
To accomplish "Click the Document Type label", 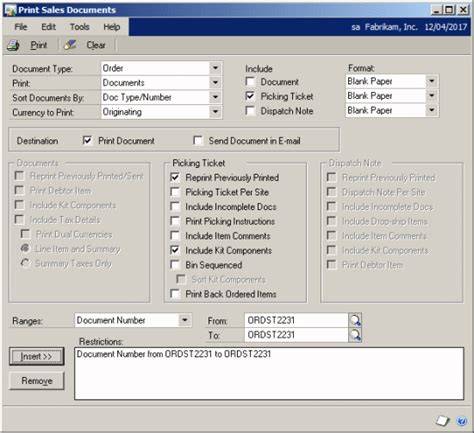I will coord(43,69).
